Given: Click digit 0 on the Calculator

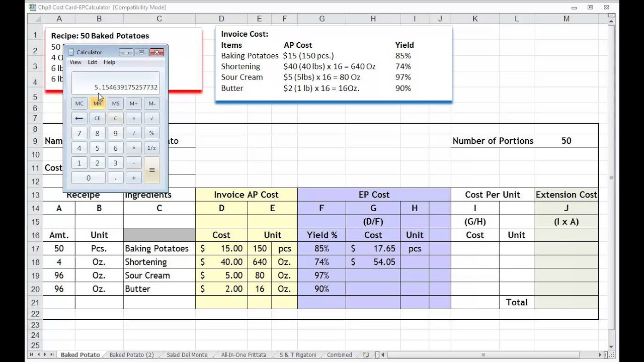Looking at the screenshot, I should (x=89, y=178).
